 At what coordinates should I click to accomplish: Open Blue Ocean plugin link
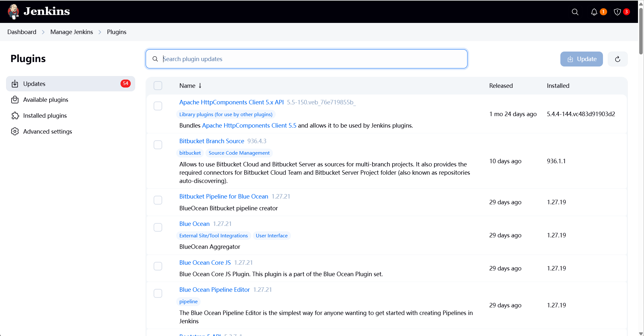pos(194,224)
